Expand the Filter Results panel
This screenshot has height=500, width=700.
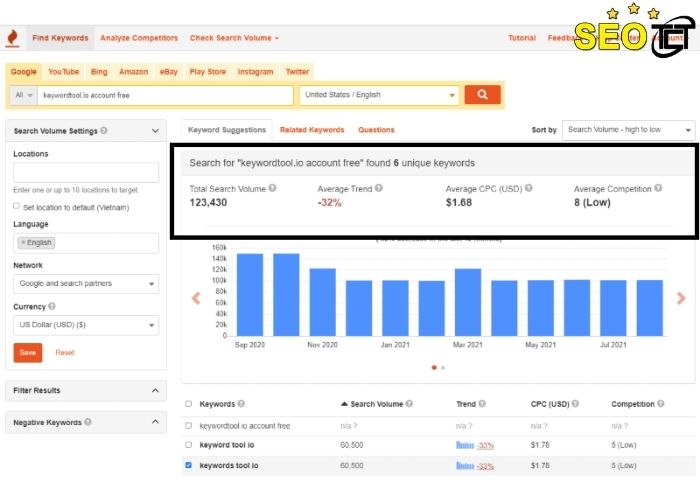(155, 390)
